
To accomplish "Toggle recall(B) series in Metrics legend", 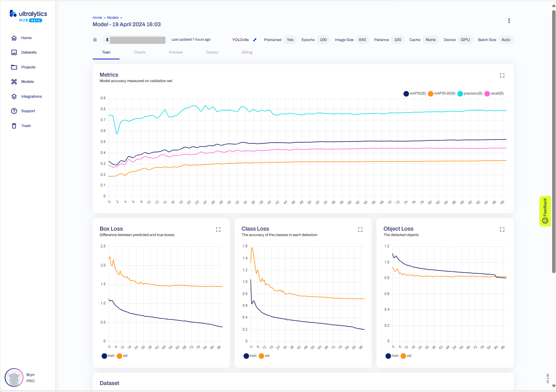I will (x=487, y=94).
